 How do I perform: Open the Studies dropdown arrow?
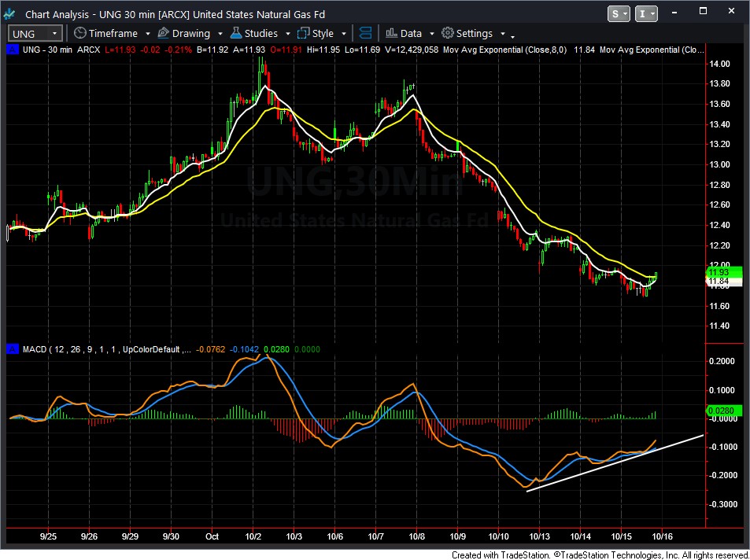coord(287,34)
